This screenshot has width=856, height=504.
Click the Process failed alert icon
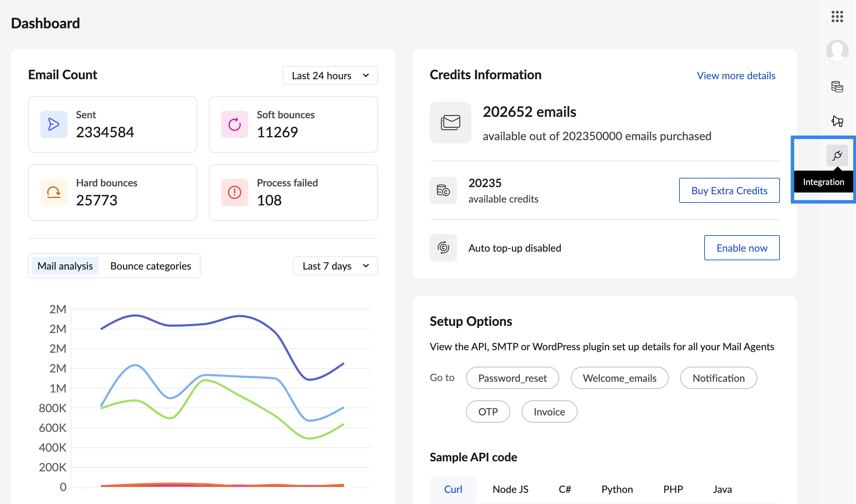(x=235, y=192)
